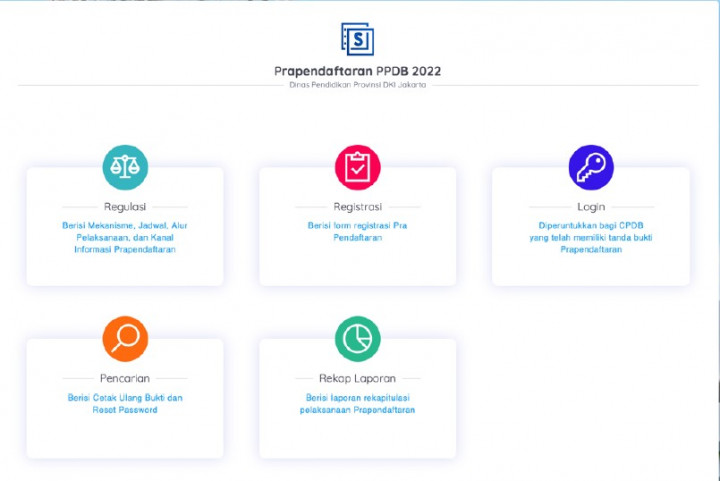Viewport: 720px width, 481px height.
Task: Open the Regulasi card title
Action: [125, 207]
